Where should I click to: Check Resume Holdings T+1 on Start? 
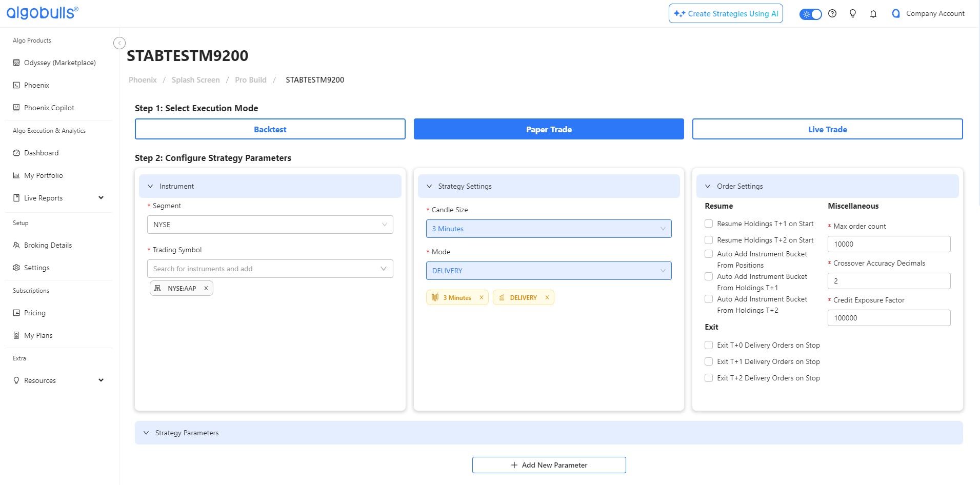pyautogui.click(x=709, y=224)
